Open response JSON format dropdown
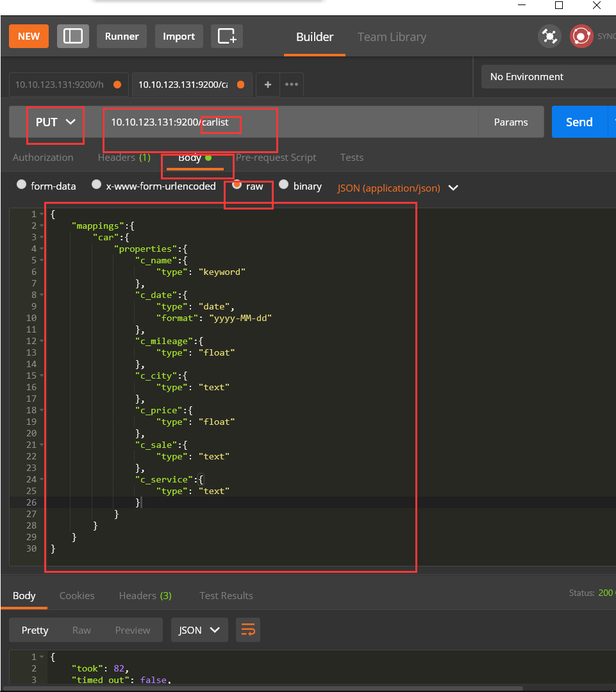 [x=199, y=630]
